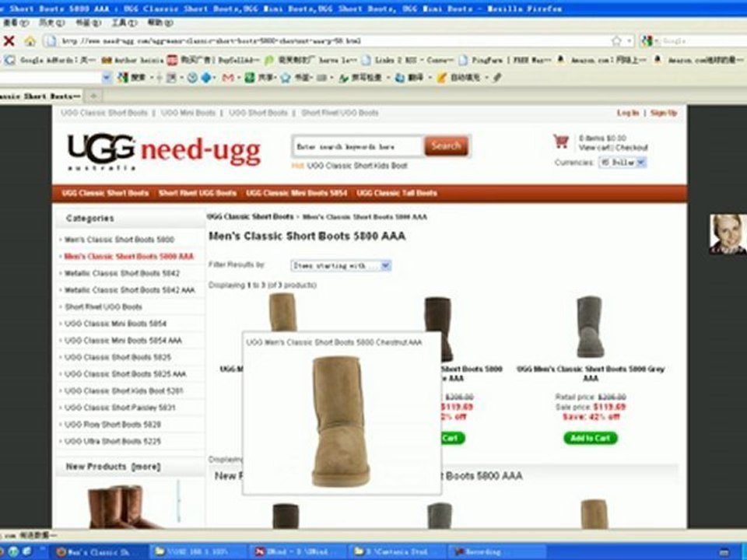This screenshot has width=747, height=560.
Task: Open Short Rivet UGG Boots sidebar category
Action: click(x=103, y=307)
